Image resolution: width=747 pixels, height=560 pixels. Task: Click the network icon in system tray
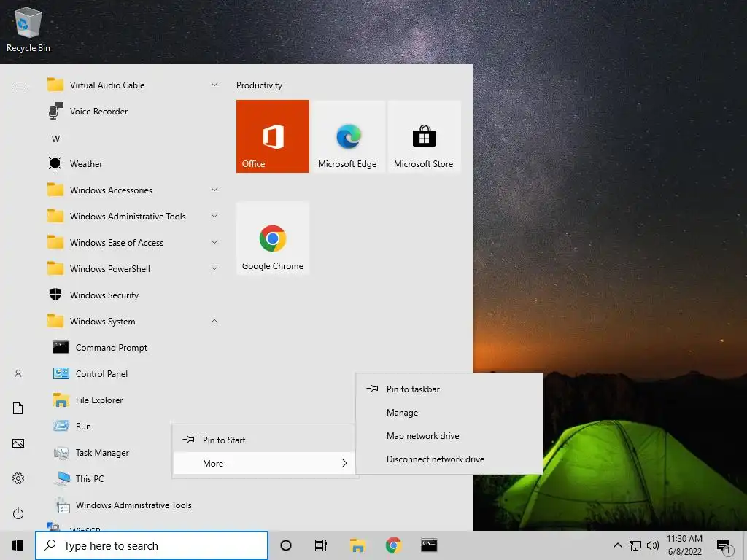tap(635, 545)
